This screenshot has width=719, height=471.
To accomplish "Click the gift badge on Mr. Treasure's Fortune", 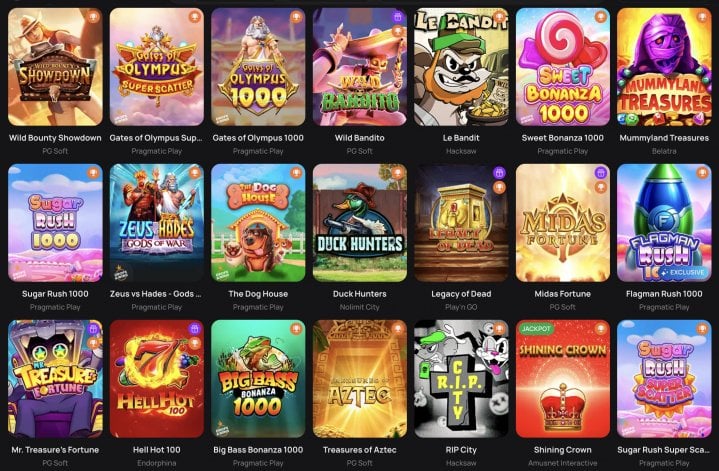I will pyautogui.click(x=93, y=329).
